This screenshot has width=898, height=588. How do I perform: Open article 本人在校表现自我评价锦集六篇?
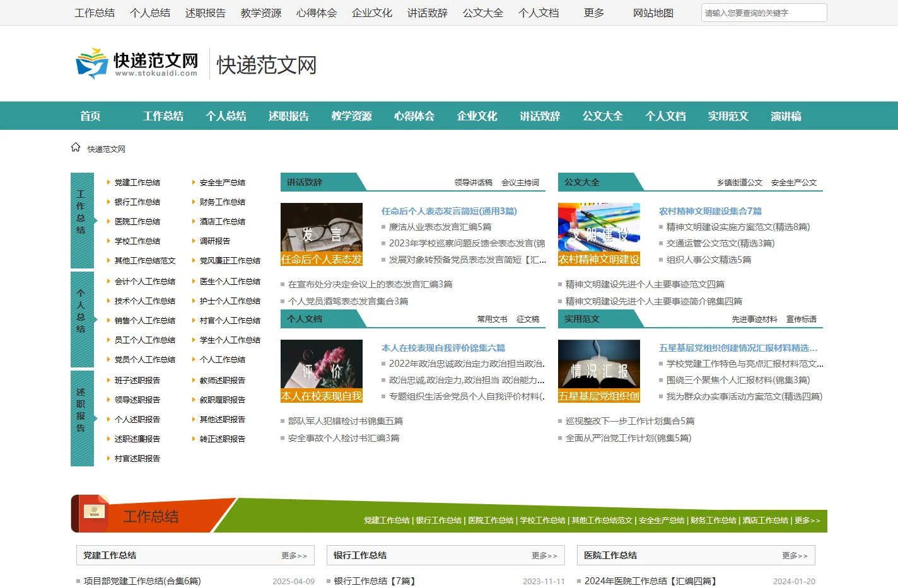(x=443, y=348)
